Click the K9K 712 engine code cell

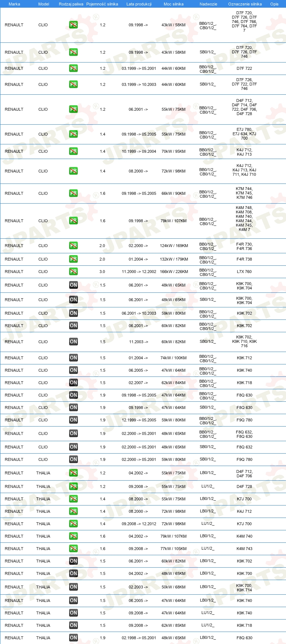pyautogui.click(x=244, y=358)
